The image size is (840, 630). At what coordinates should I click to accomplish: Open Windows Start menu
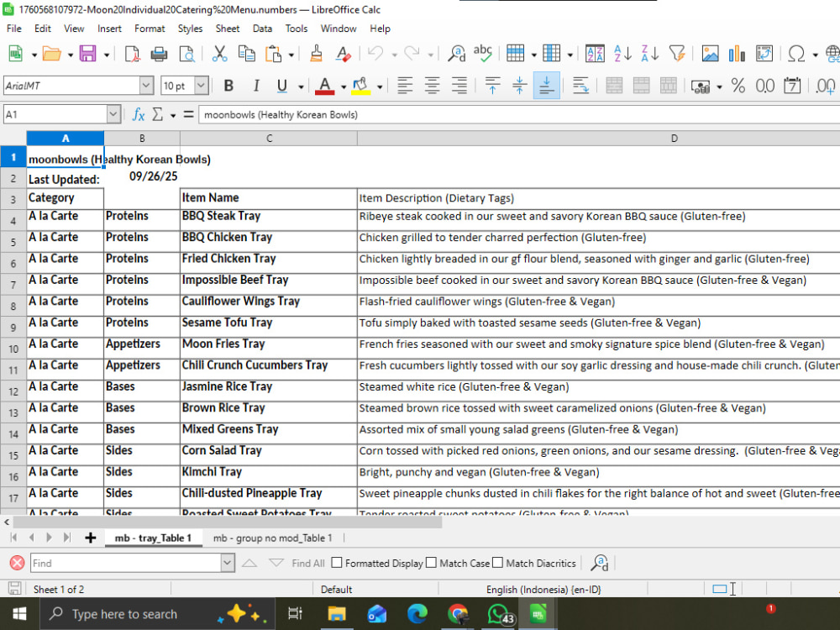point(20,614)
